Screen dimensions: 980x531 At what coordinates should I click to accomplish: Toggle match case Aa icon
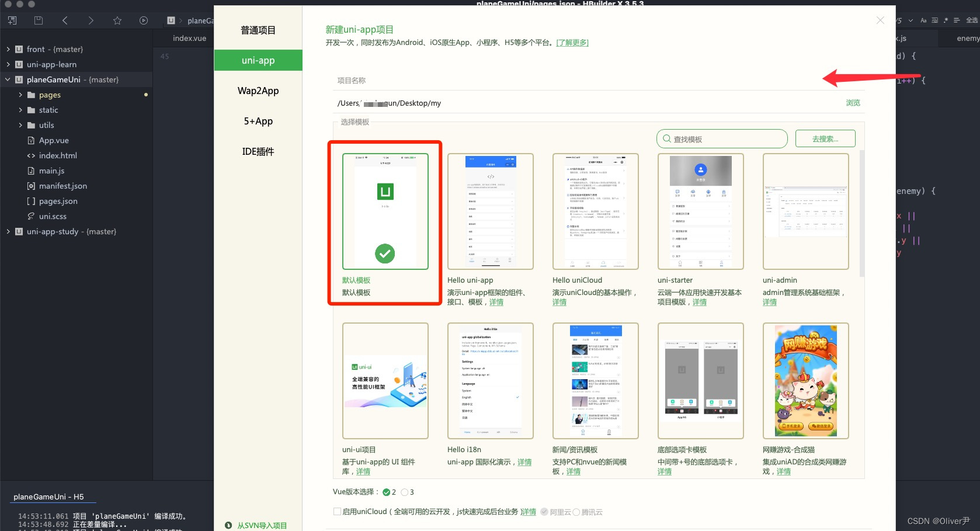[x=923, y=20]
